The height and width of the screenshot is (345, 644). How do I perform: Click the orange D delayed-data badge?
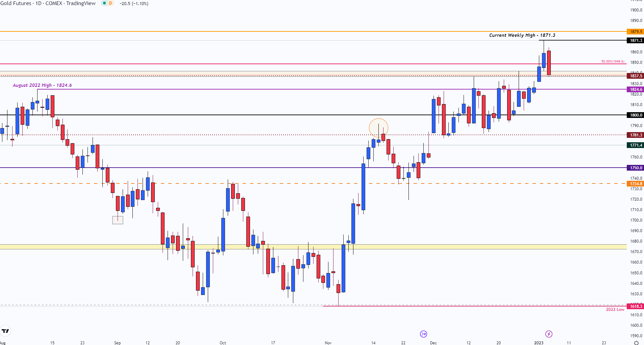(x=110, y=3)
